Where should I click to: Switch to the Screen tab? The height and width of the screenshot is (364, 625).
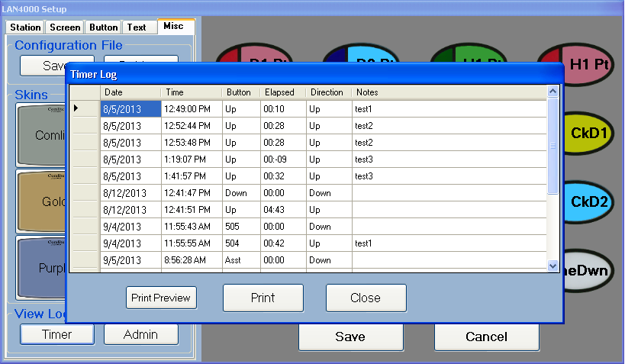point(65,27)
